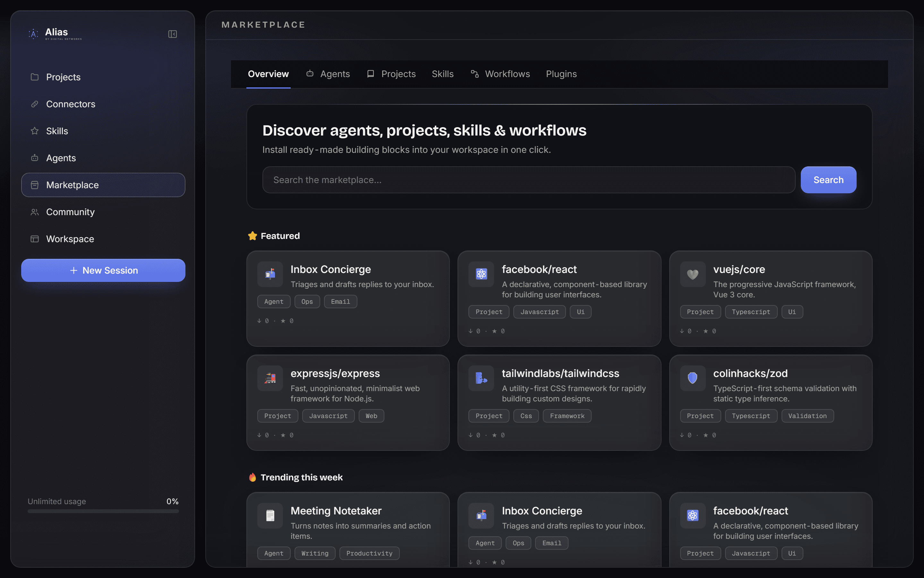Open the colinhacks/zod card title
The width and height of the screenshot is (924, 578).
point(750,373)
